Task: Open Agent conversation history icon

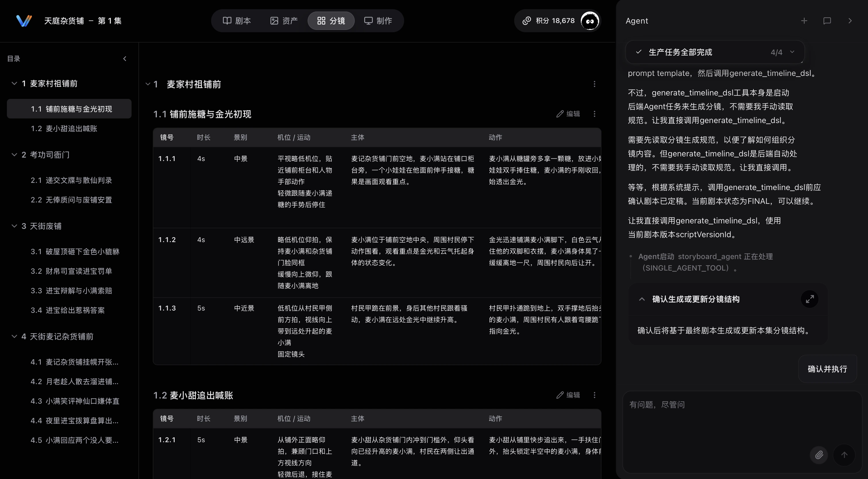Action: coord(827,21)
